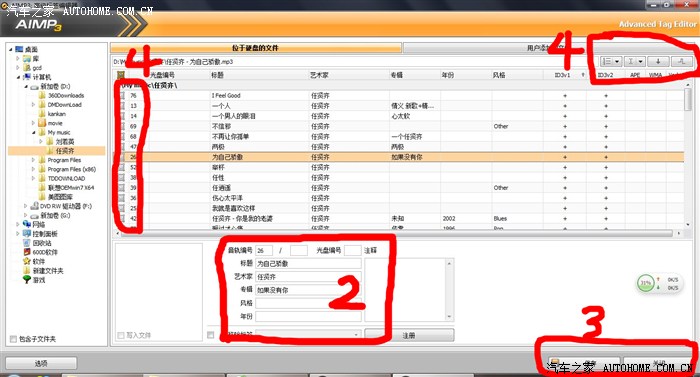Expand the movie folder node
This screenshot has width=700, height=377.
33,123
